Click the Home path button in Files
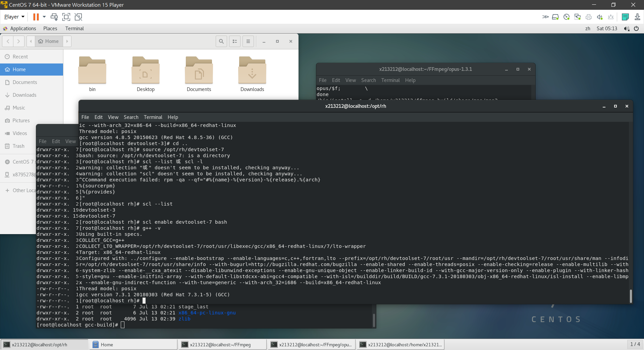This screenshot has height=350, width=644. point(48,41)
